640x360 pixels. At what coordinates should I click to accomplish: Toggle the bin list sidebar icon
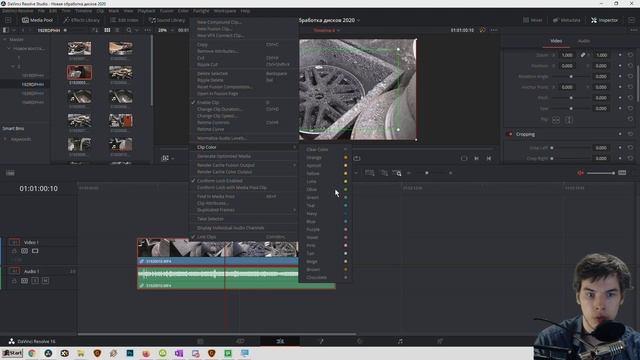6,30
